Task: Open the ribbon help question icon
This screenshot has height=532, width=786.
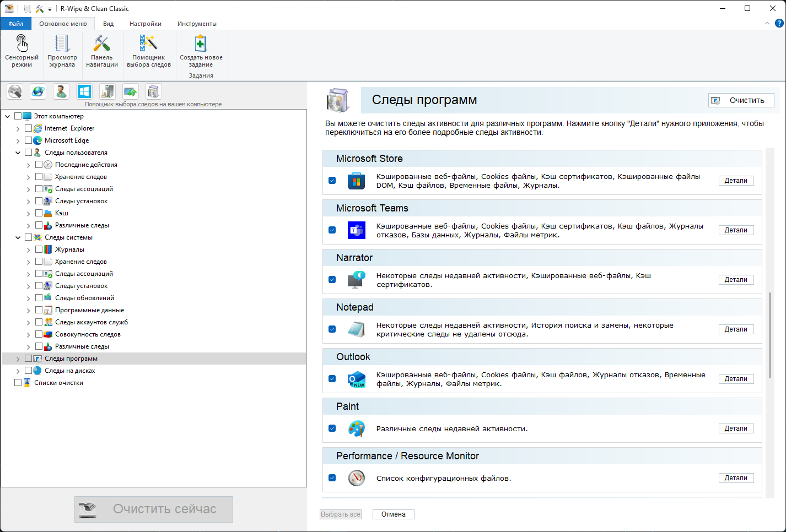Action: click(779, 23)
